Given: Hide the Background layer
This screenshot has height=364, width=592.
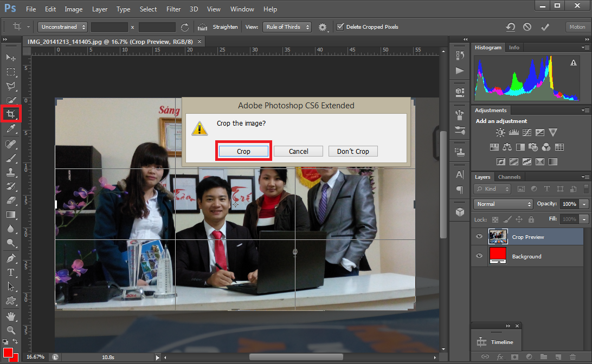Looking at the screenshot, I should coord(479,256).
